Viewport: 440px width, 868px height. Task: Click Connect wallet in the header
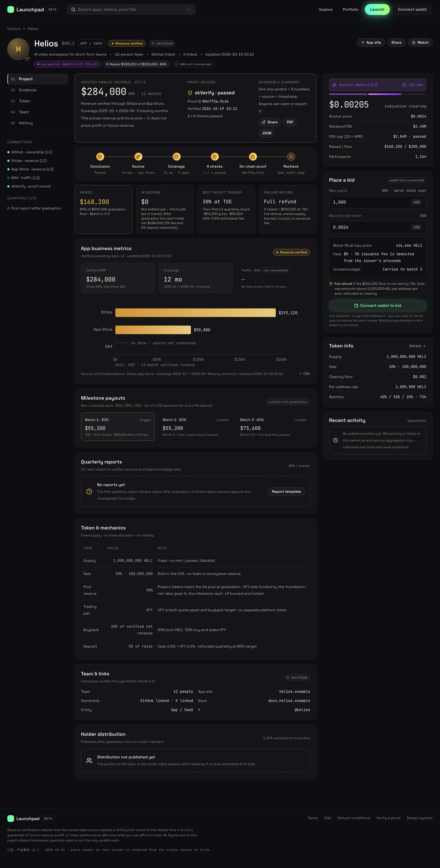coord(412,9)
